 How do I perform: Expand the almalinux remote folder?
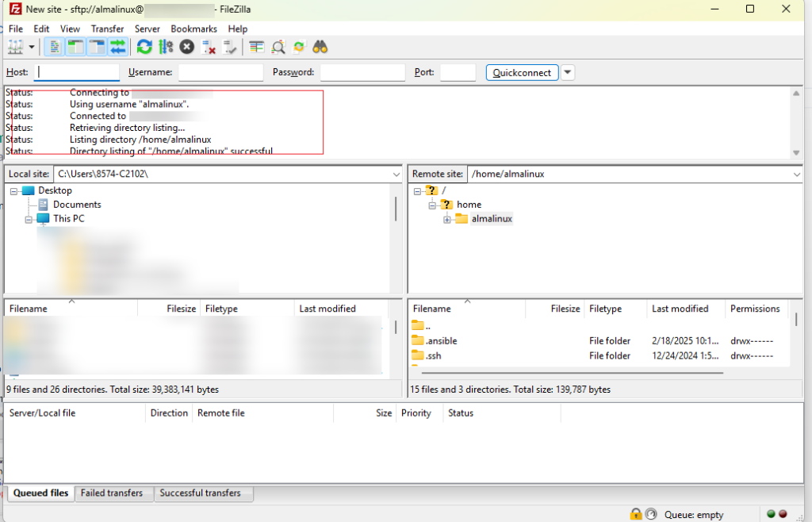point(447,219)
